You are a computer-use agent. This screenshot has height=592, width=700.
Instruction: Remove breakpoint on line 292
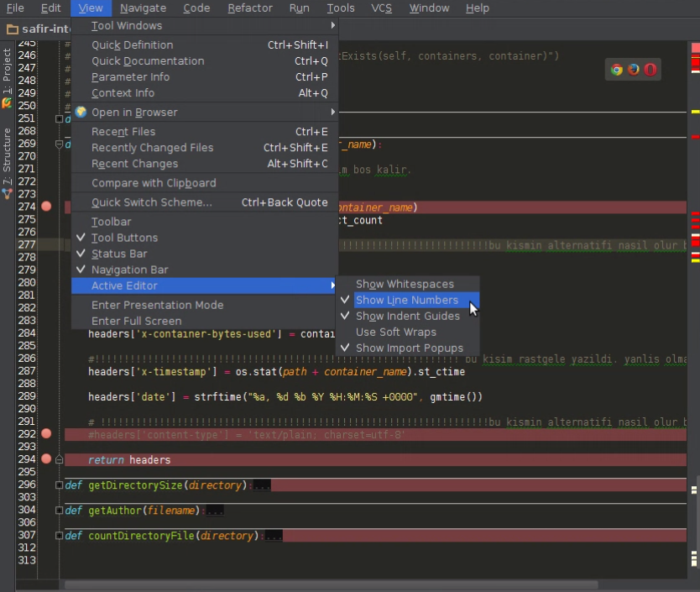pyautogui.click(x=46, y=434)
